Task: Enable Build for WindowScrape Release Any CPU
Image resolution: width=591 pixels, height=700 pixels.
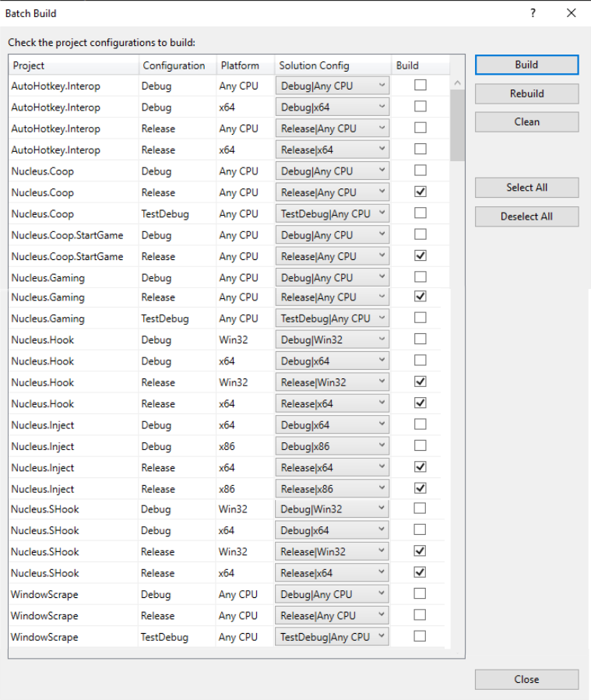Action: tap(420, 615)
